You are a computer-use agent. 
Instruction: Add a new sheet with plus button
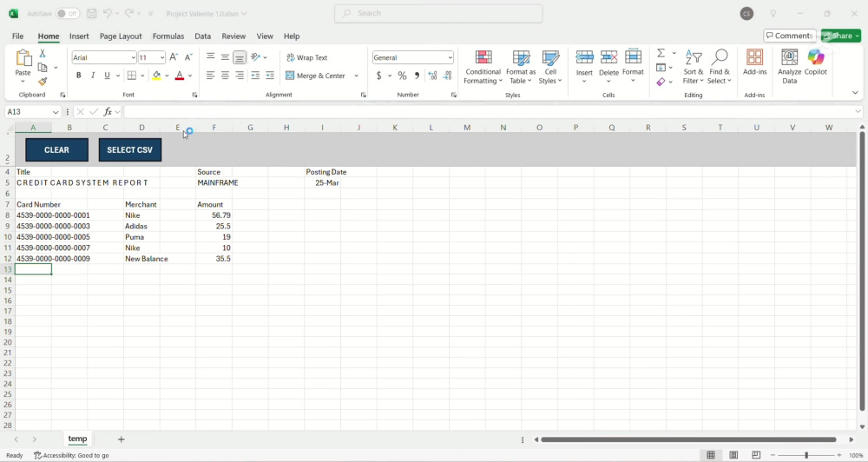click(x=121, y=439)
